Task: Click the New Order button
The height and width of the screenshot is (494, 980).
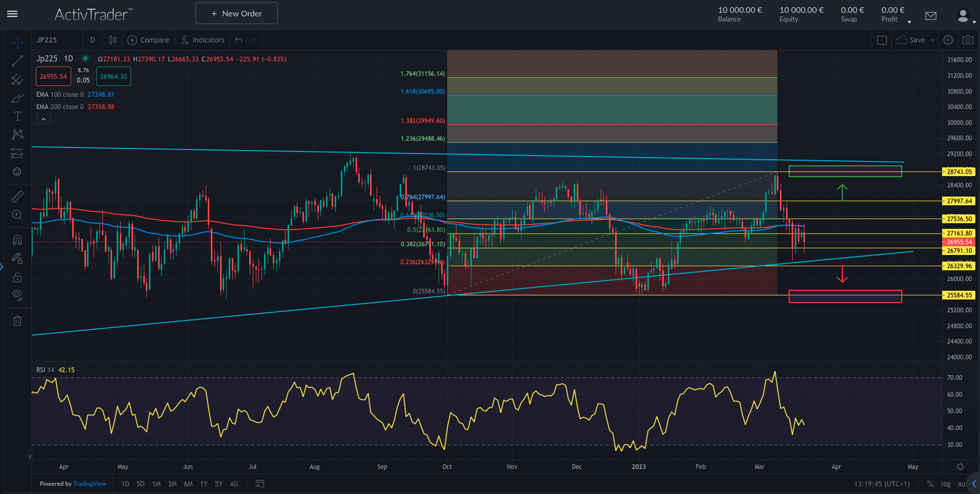Action: click(236, 13)
